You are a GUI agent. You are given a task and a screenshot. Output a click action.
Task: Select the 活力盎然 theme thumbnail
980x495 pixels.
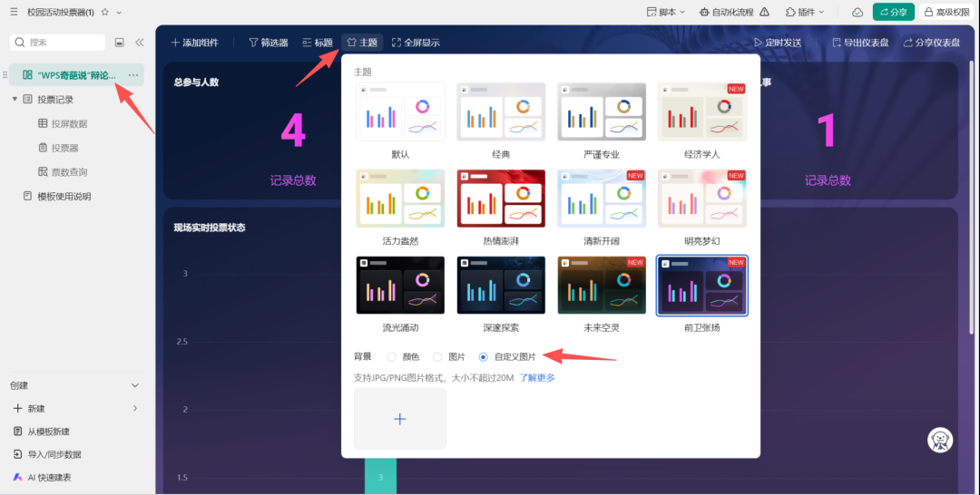(x=401, y=199)
